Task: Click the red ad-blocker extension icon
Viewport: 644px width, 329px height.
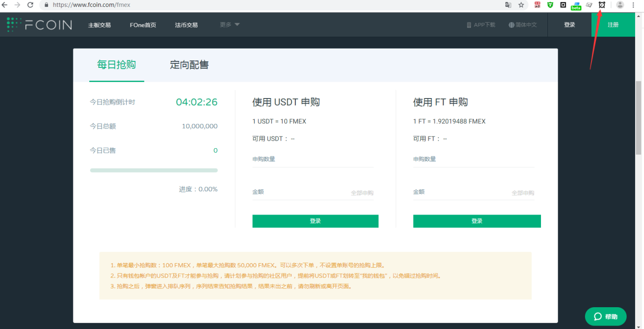Action: [537, 4]
